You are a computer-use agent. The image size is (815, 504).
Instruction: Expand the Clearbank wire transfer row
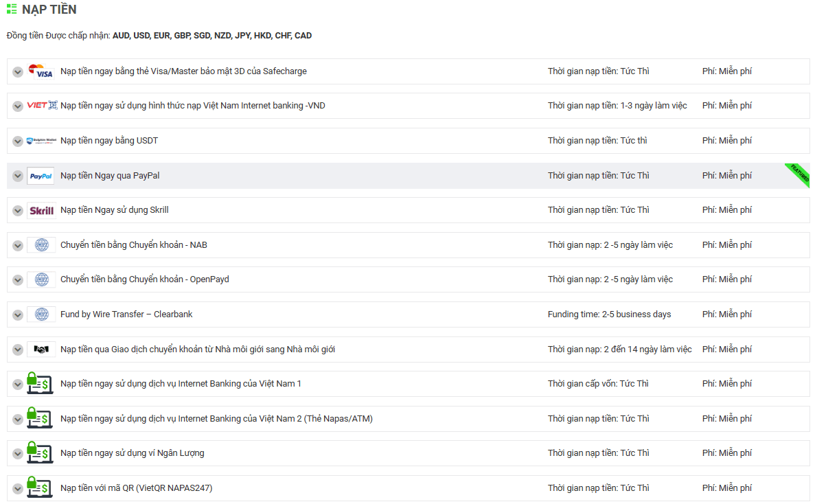(x=18, y=315)
